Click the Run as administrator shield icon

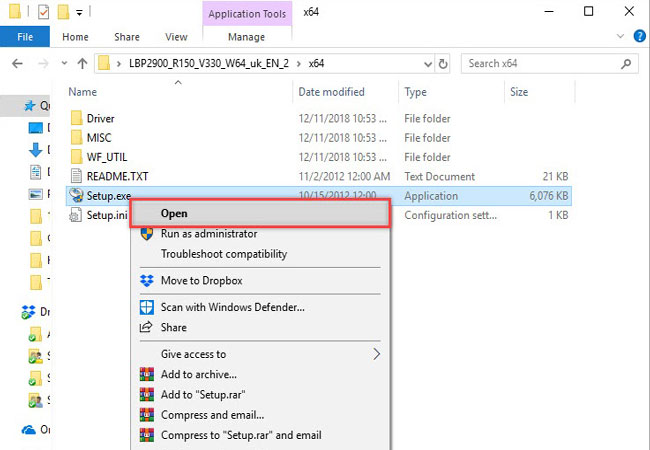[x=147, y=234]
